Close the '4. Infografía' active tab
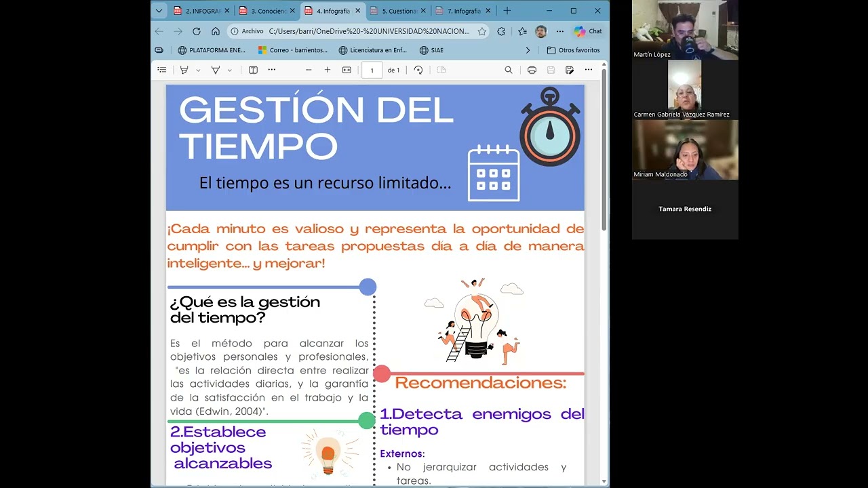The image size is (868, 488). point(357,11)
